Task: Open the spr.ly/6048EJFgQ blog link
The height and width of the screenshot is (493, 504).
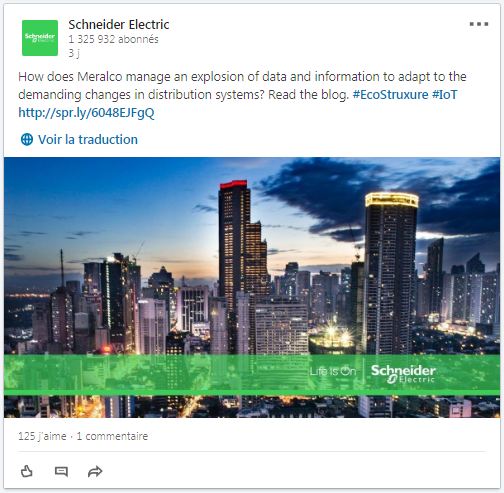Action: pos(86,113)
